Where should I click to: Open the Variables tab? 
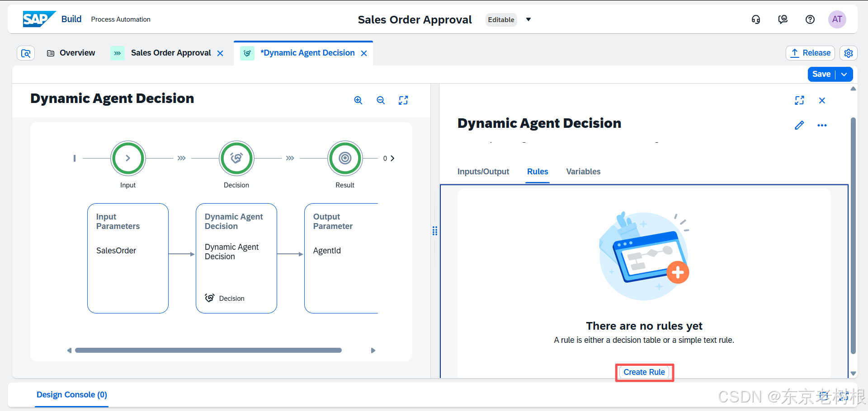coord(583,172)
